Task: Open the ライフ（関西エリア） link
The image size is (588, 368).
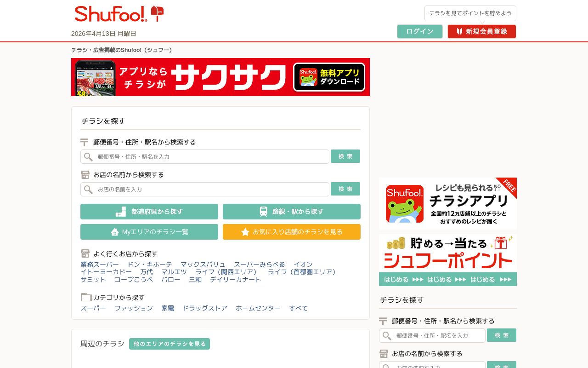Action: (227, 272)
